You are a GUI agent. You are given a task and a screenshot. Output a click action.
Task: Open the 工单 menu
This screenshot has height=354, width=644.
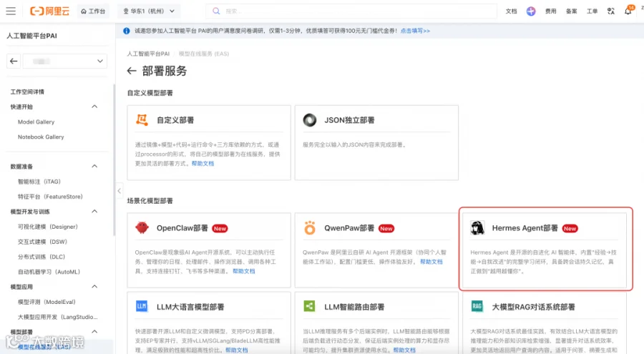pyautogui.click(x=592, y=11)
